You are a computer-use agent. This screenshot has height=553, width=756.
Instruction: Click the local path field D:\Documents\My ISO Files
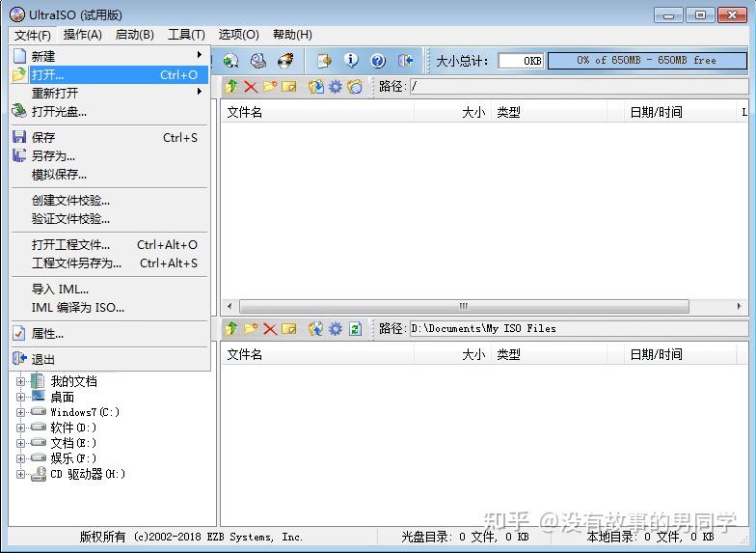(x=579, y=328)
